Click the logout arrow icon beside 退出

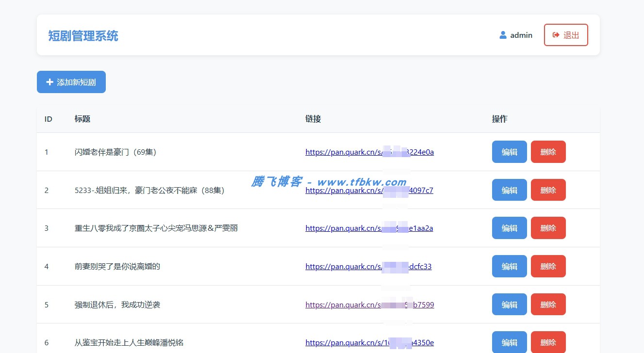tap(556, 35)
